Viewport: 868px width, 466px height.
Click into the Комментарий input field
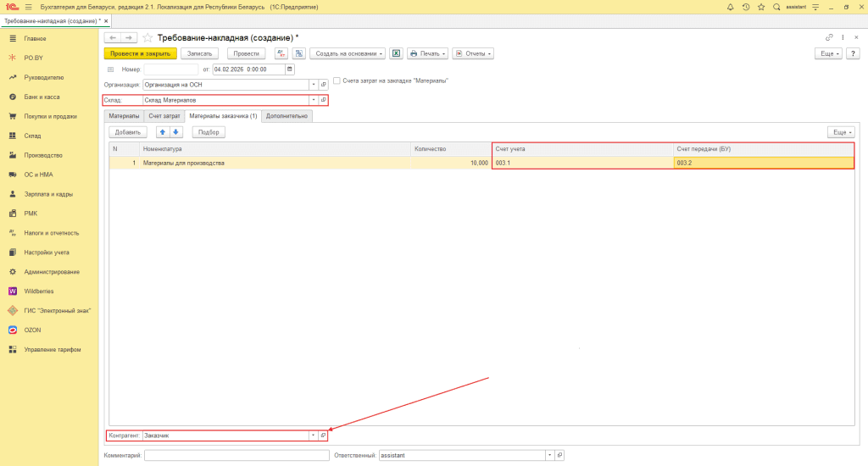[x=236, y=455]
